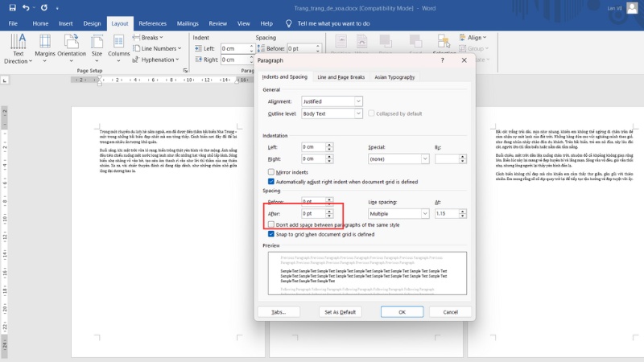Viewport: 644px width, 362px height.
Task: Click the Paragraph dialog help question mark
Action: pyautogui.click(x=442, y=60)
